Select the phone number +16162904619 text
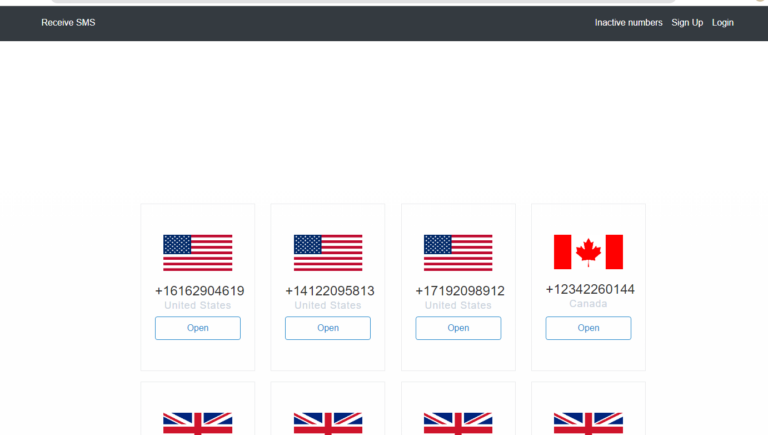 click(x=199, y=291)
